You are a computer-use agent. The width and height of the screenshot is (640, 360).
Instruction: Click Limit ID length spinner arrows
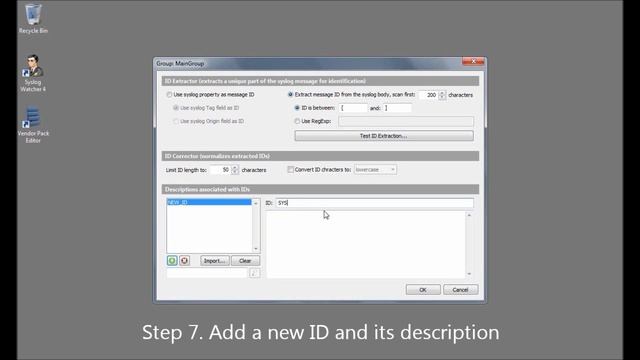point(235,170)
